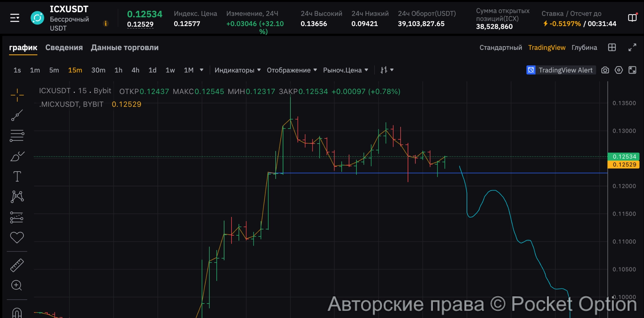This screenshot has width=644, height=318.
Task: Open the hamburger menu at top left
Action: click(15, 18)
